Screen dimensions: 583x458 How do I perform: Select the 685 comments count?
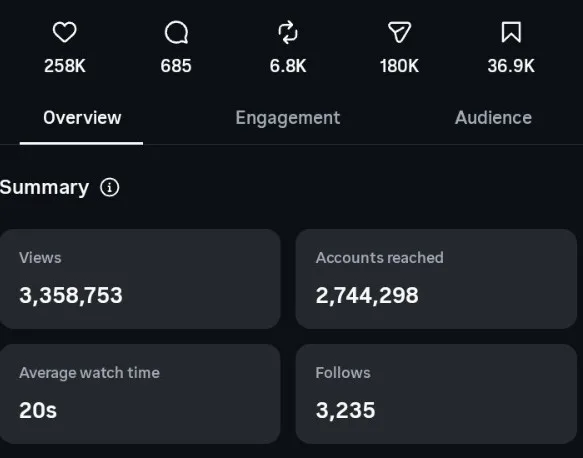point(176,66)
